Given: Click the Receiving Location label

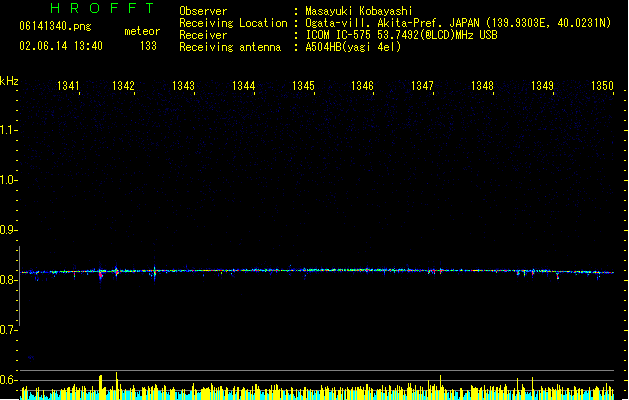Looking at the screenshot, I should click(x=233, y=23).
